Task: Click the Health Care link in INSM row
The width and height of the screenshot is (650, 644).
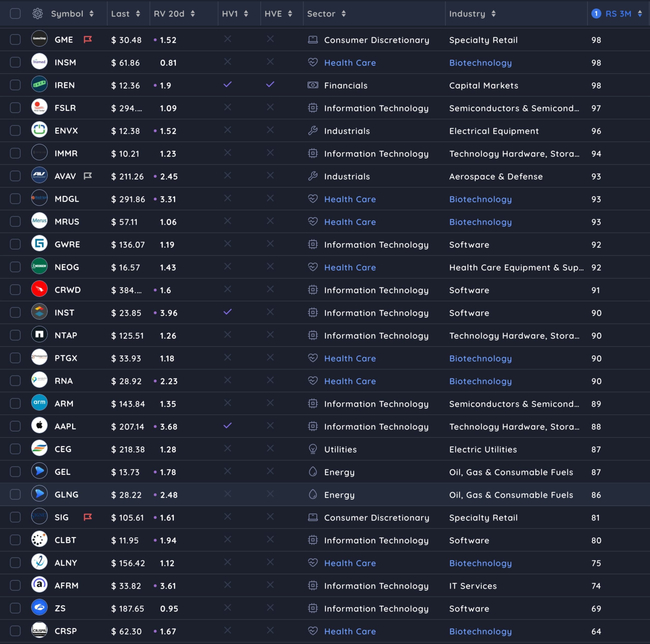Action: [x=350, y=62]
